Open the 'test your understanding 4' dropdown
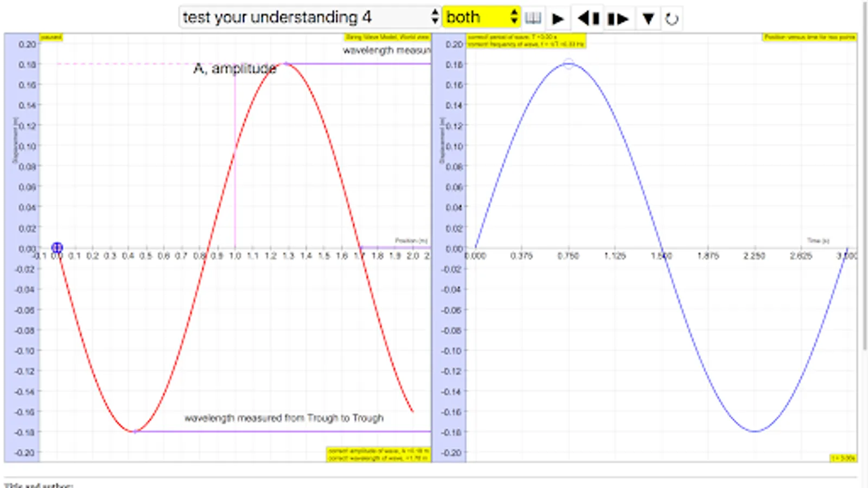 click(x=310, y=17)
